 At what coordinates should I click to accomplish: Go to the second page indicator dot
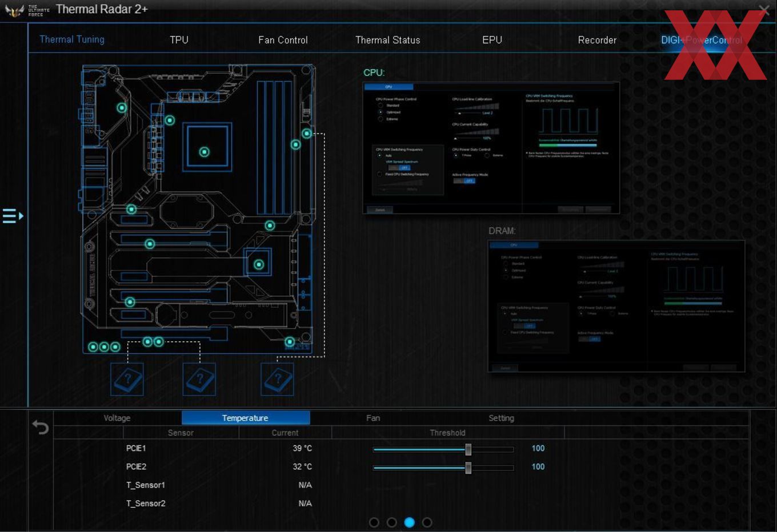coord(392,522)
